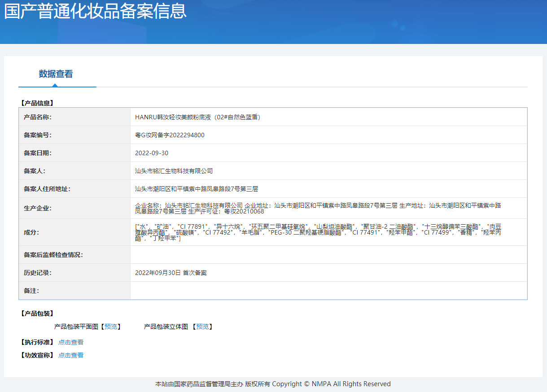Click the NMPA copyright footer text
547x392 pixels.
click(x=273, y=384)
